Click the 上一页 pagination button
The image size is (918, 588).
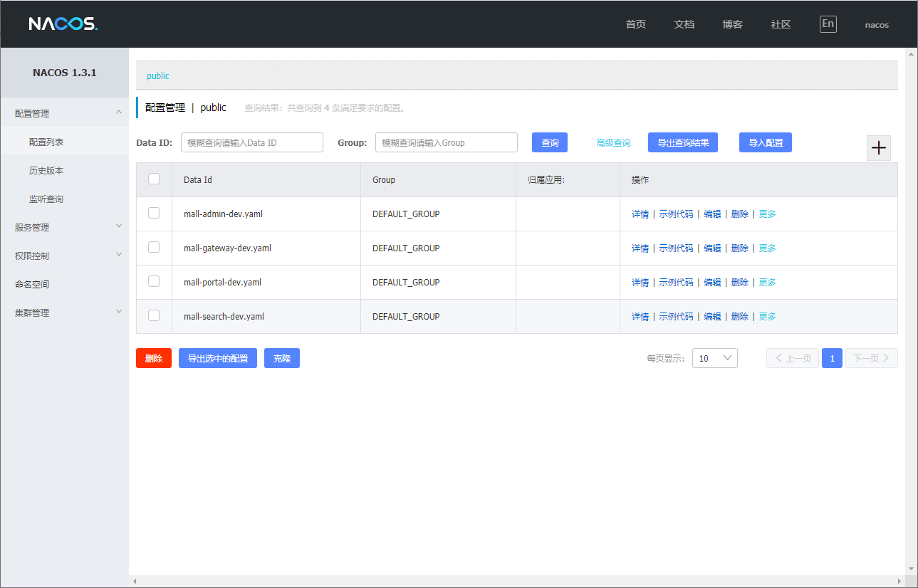(x=793, y=358)
